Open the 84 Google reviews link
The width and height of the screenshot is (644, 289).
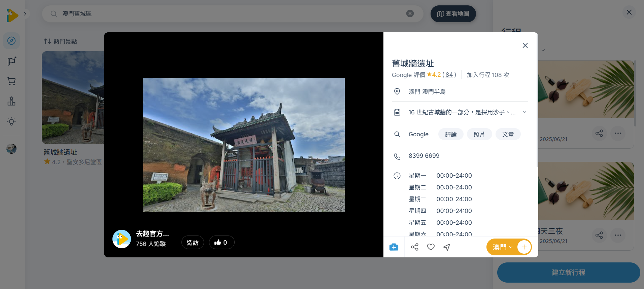point(449,75)
